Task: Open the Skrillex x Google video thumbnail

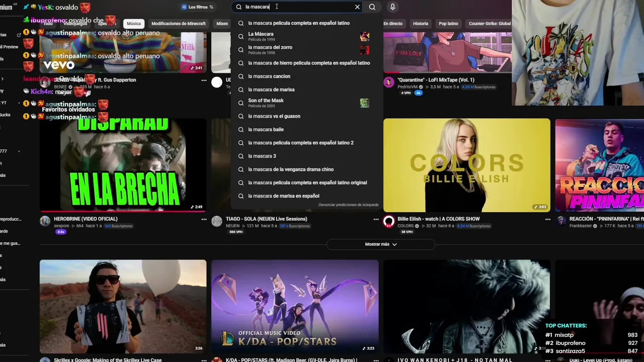Action: coord(123,306)
